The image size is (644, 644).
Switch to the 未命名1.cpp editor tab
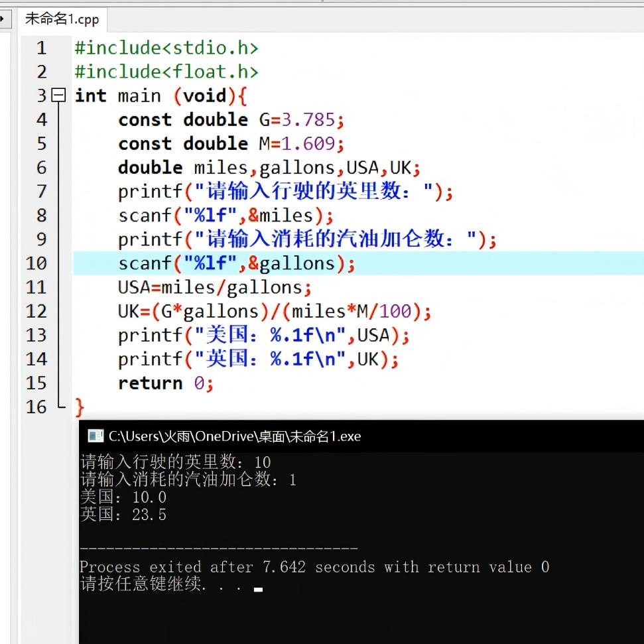coord(62,19)
